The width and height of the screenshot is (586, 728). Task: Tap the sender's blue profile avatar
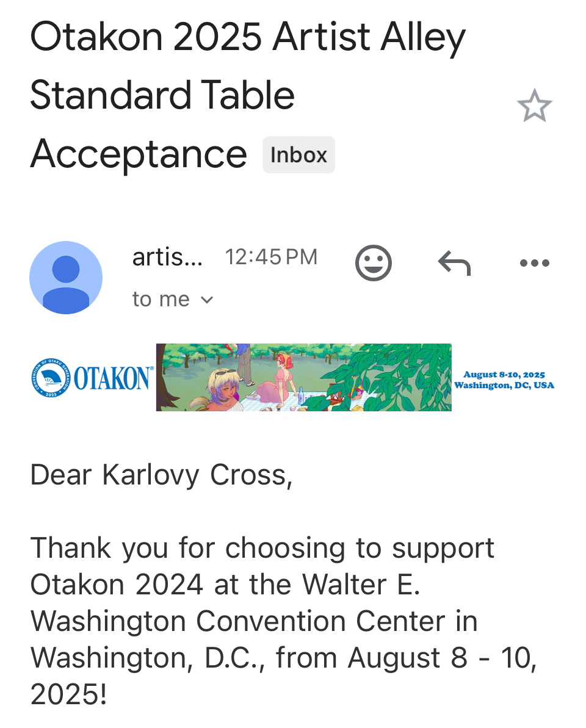pos(66,278)
